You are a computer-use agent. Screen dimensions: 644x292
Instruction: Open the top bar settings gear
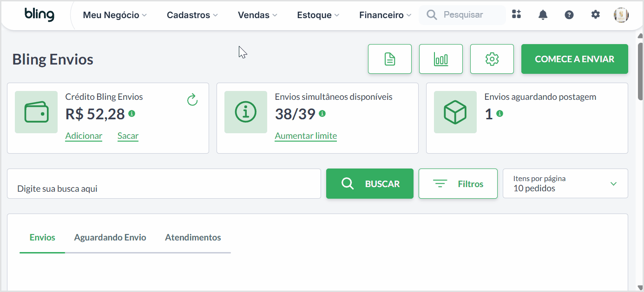pyautogui.click(x=595, y=15)
